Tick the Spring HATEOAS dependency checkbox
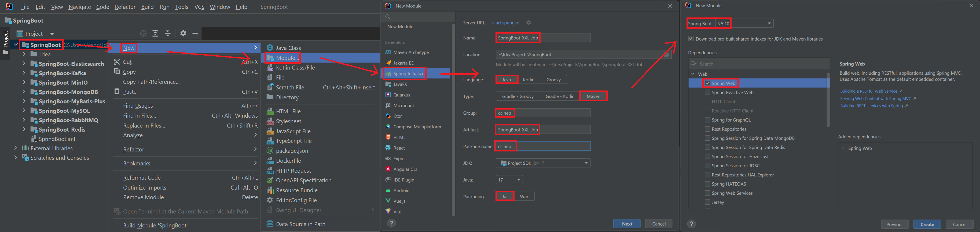 coord(707,184)
